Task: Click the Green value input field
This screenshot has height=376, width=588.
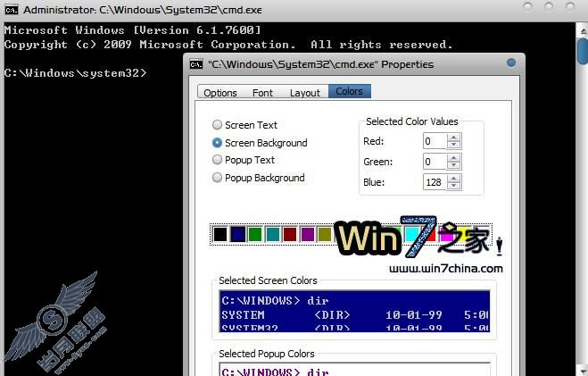Action: point(435,162)
